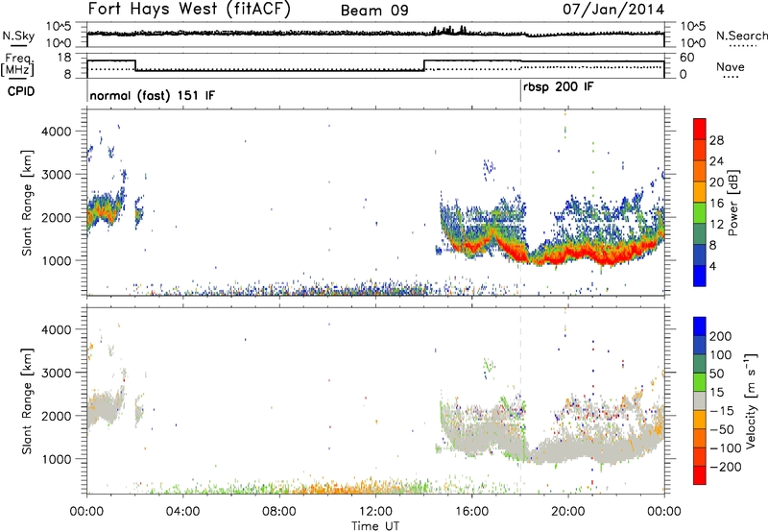768x532 pixels.
Task: Click the '200' velocity colorbar value
Action: click(720, 336)
